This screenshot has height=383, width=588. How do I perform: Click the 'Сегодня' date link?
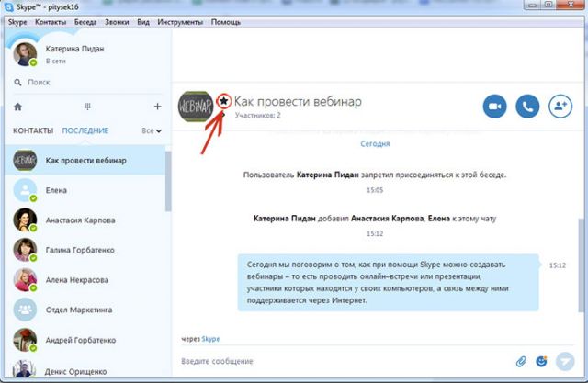point(374,144)
